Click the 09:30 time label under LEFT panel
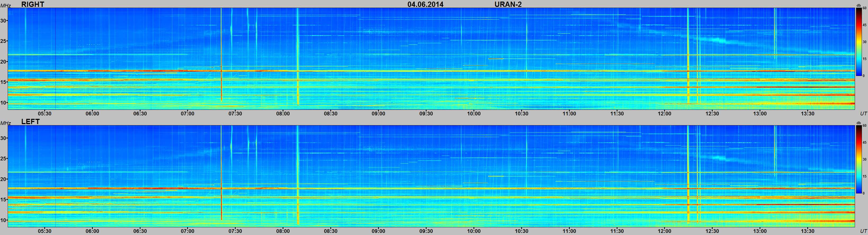Screen dimensions: 868x235 (426, 231)
